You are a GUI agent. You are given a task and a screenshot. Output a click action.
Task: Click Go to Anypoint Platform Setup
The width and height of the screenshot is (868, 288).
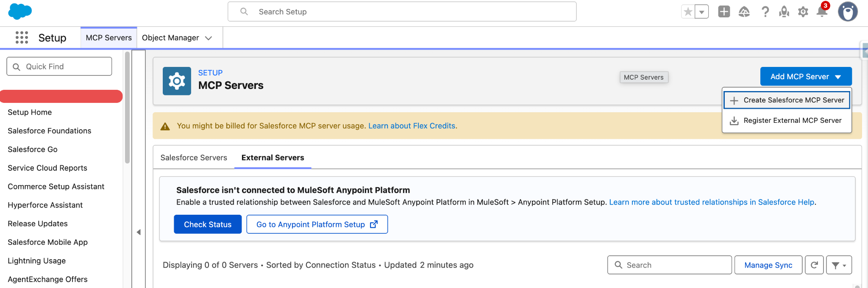(317, 224)
